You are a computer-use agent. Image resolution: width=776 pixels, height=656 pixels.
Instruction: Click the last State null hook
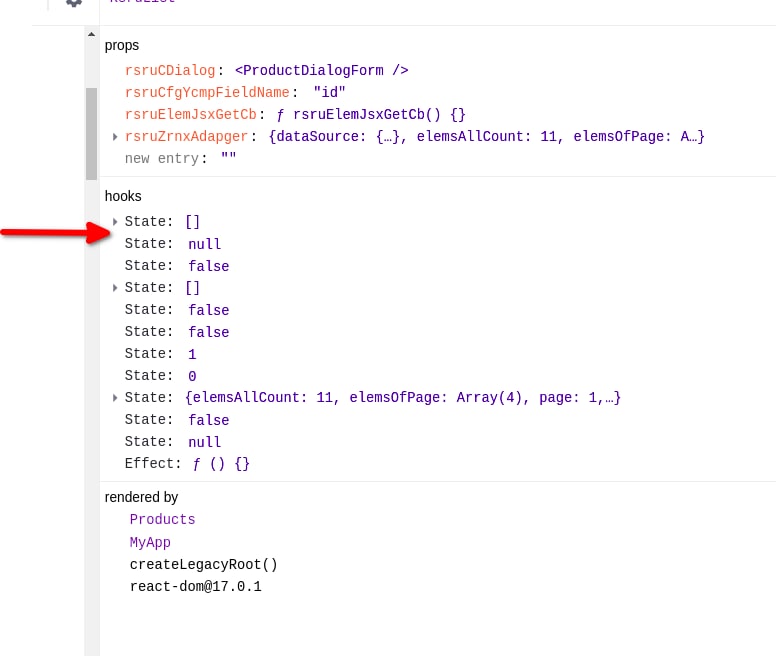coord(172,442)
